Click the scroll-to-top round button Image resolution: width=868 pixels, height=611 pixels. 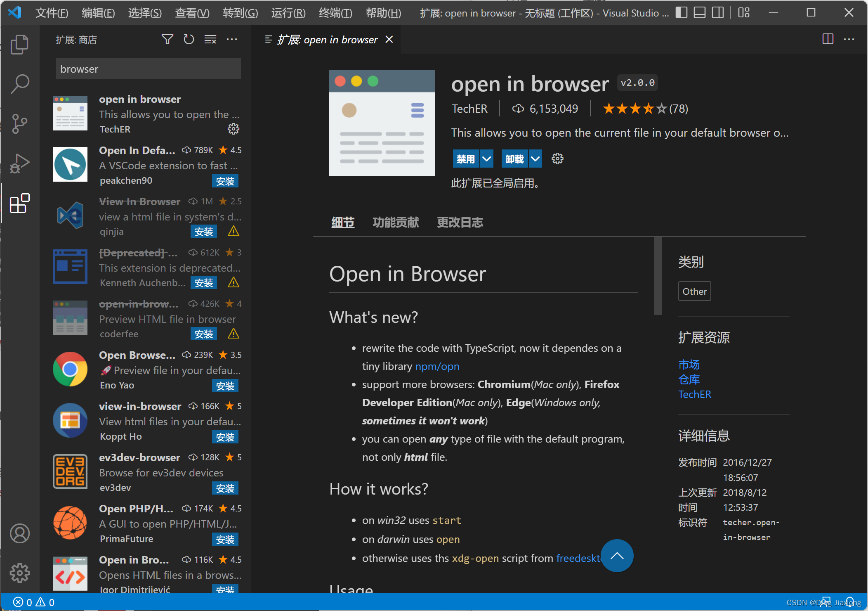pos(617,556)
